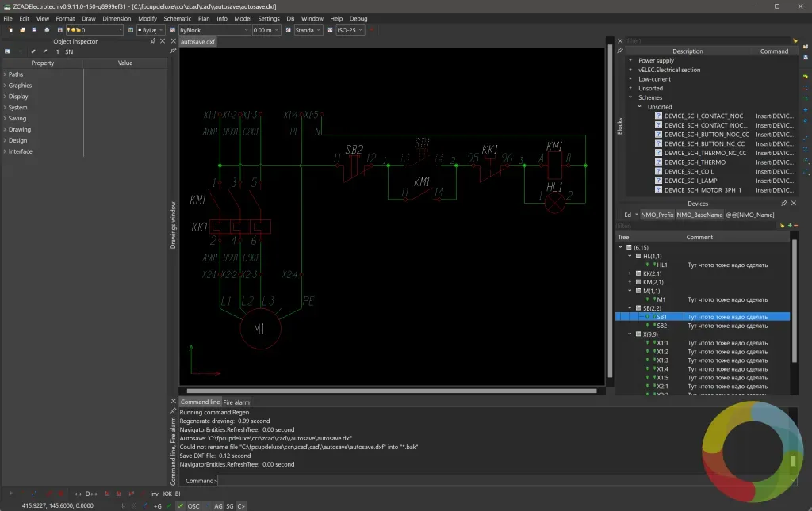Toggle OSC object snap in status bar
This screenshot has width=812, height=511.
[193, 505]
